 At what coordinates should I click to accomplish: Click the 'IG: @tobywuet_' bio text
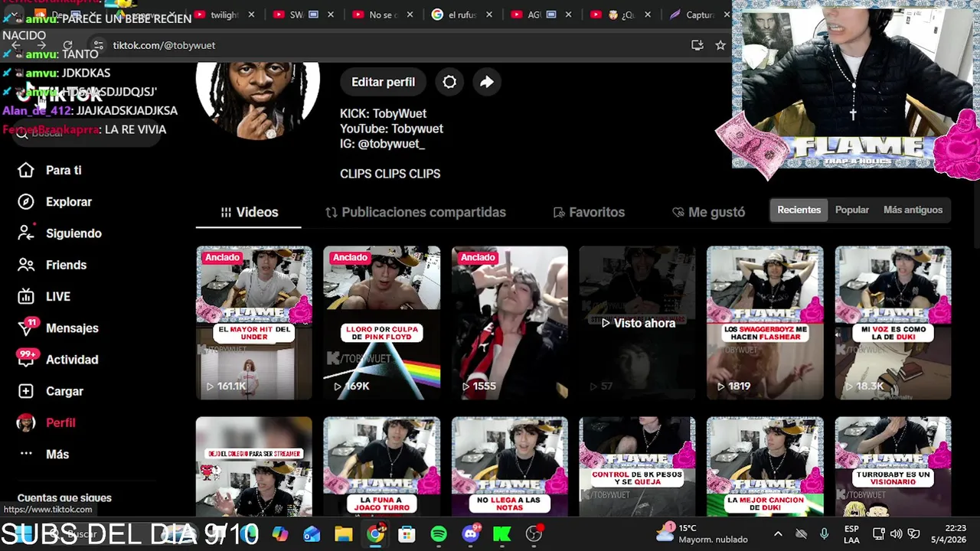(382, 144)
